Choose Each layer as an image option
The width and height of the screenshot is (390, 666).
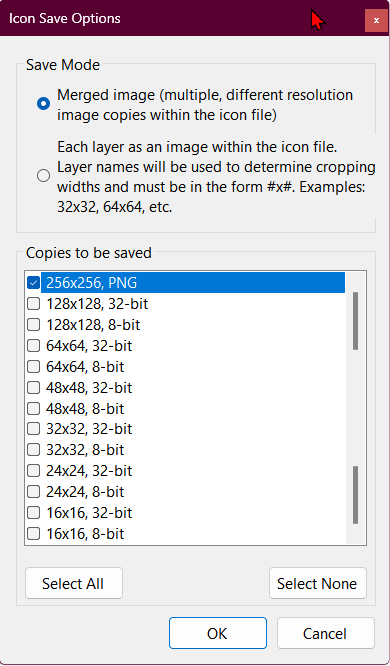[43, 175]
